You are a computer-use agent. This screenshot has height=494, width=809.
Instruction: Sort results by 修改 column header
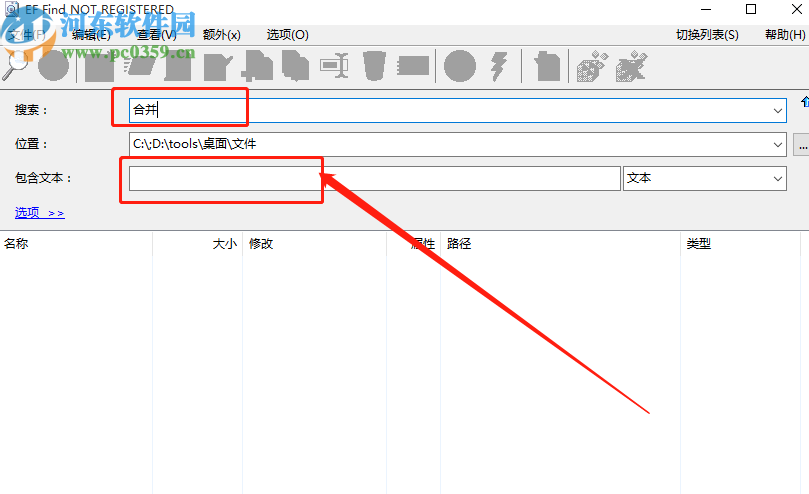pyautogui.click(x=315, y=244)
